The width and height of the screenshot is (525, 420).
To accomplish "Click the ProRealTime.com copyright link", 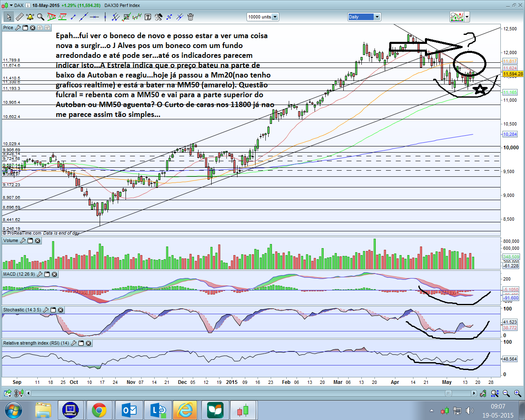I will pyautogui.click(x=22, y=233).
